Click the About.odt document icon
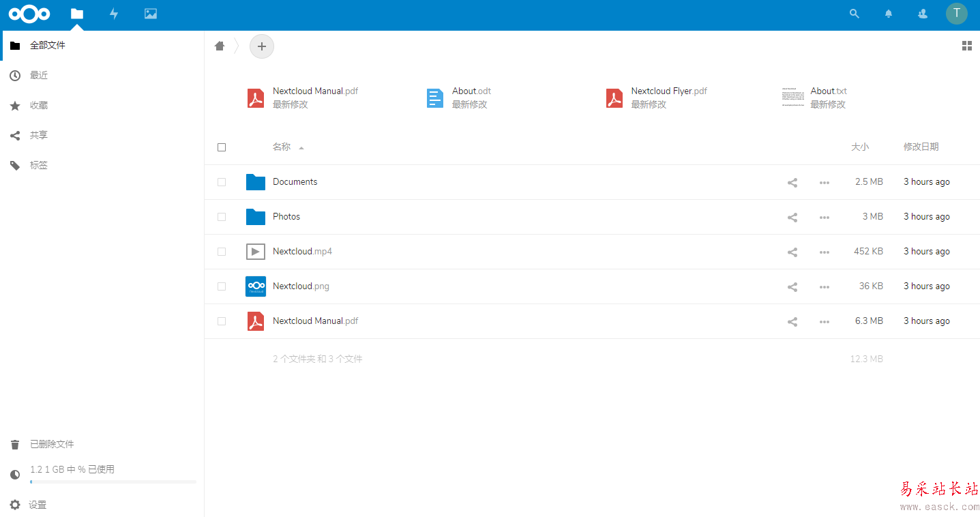Image resolution: width=980 pixels, height=517 pixels. click(x=435, y=98)
